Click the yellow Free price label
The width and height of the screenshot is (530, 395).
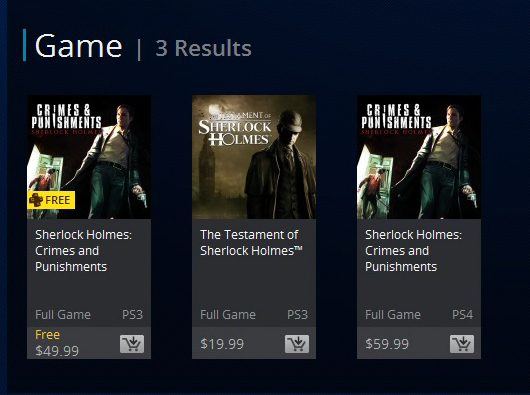[47, 335]
